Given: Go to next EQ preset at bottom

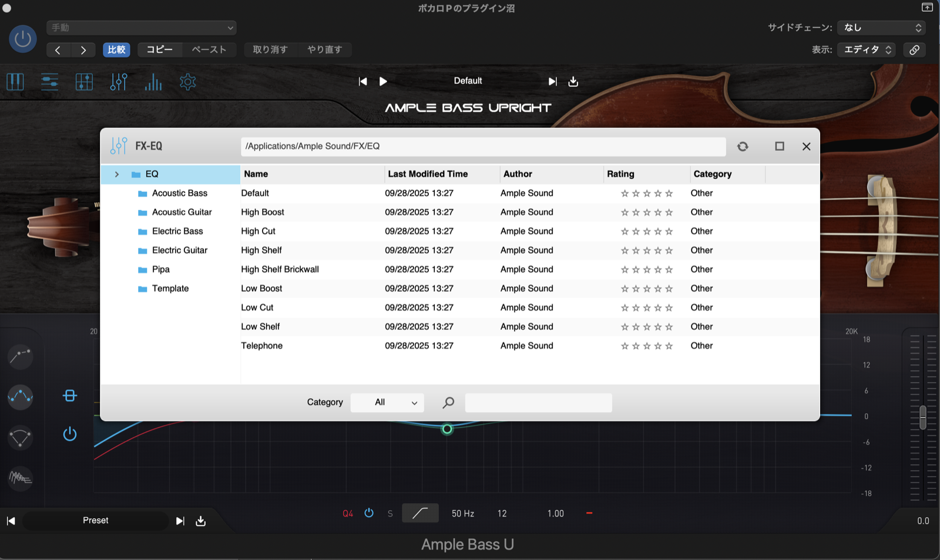Looking at the screenshot, I should (180, 521).
